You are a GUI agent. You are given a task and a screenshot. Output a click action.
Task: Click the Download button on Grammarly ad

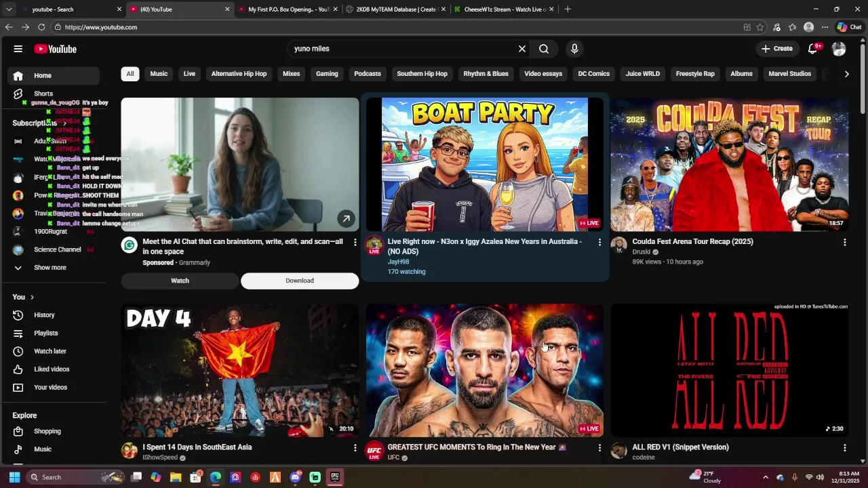click(300, 281)
